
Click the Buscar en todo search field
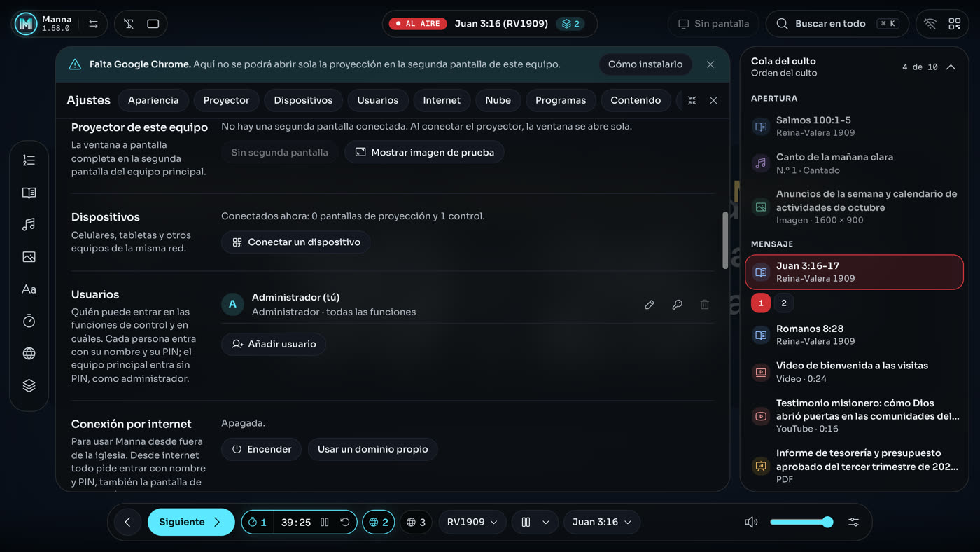[x=837, y=24]
